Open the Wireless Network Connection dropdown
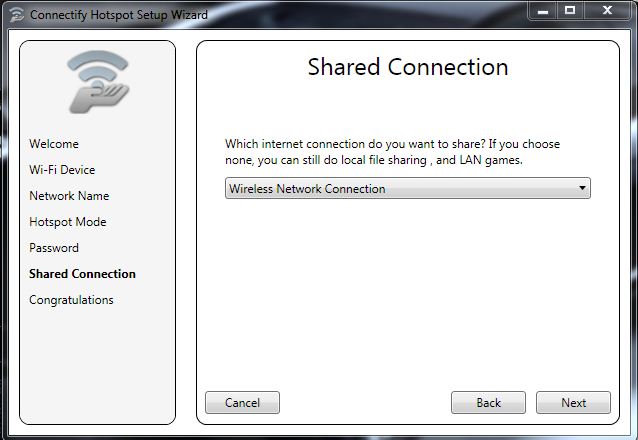 click(x=408, y=188)
